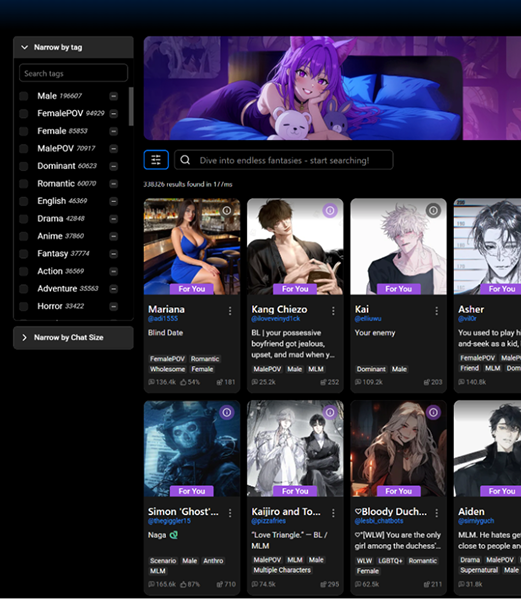Click Wholesome tag on Mariana card
521x599 pixels.
point(167,369)
